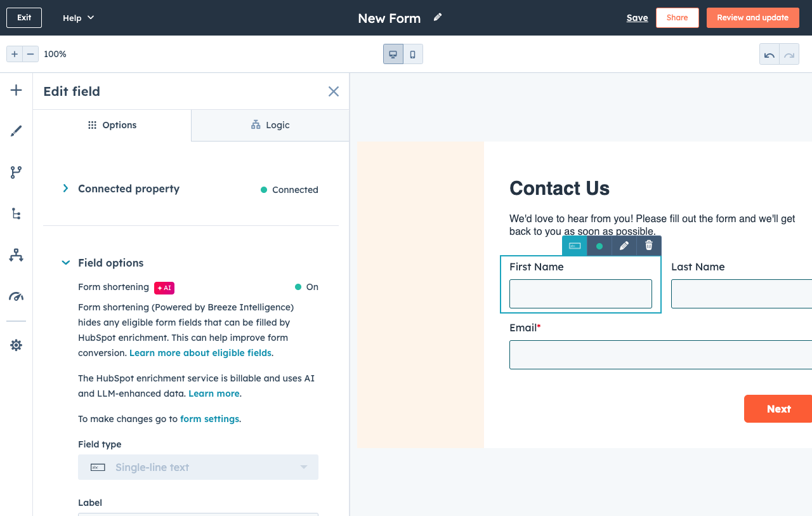The width and height of the screenshot is (812, 516).
Task: Select the desktop preview toggle
Action: point(393,54)
